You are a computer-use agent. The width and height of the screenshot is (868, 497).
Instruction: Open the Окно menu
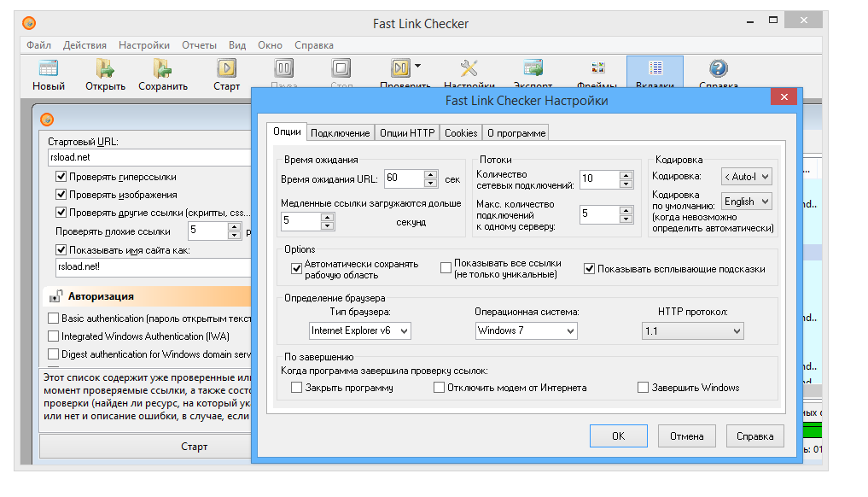(x=271, y=45)
